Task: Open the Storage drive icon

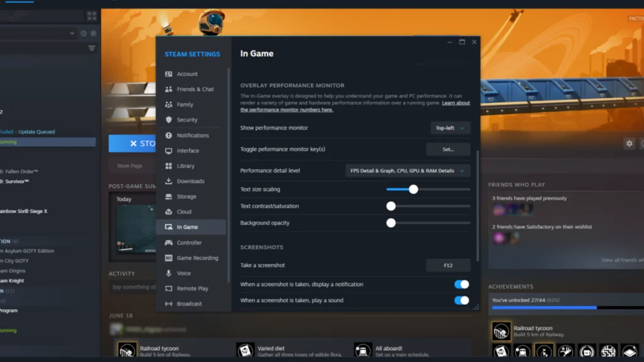Action: (169, 197)
